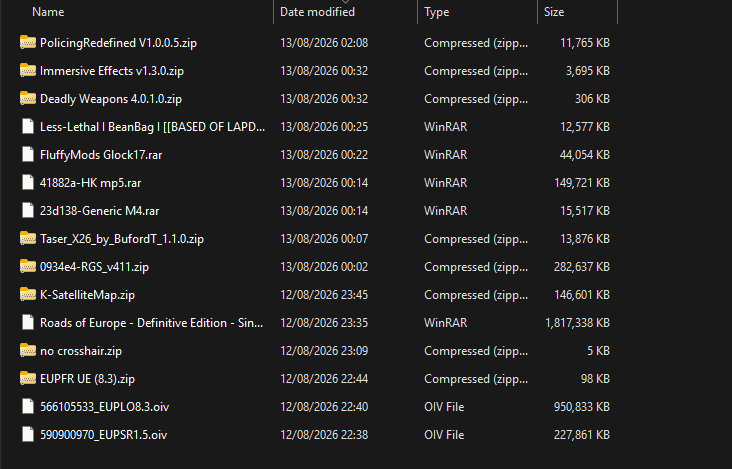
Task: Click the Immersive Effects v1.3.0.zip icon
Action: point(28,70)
